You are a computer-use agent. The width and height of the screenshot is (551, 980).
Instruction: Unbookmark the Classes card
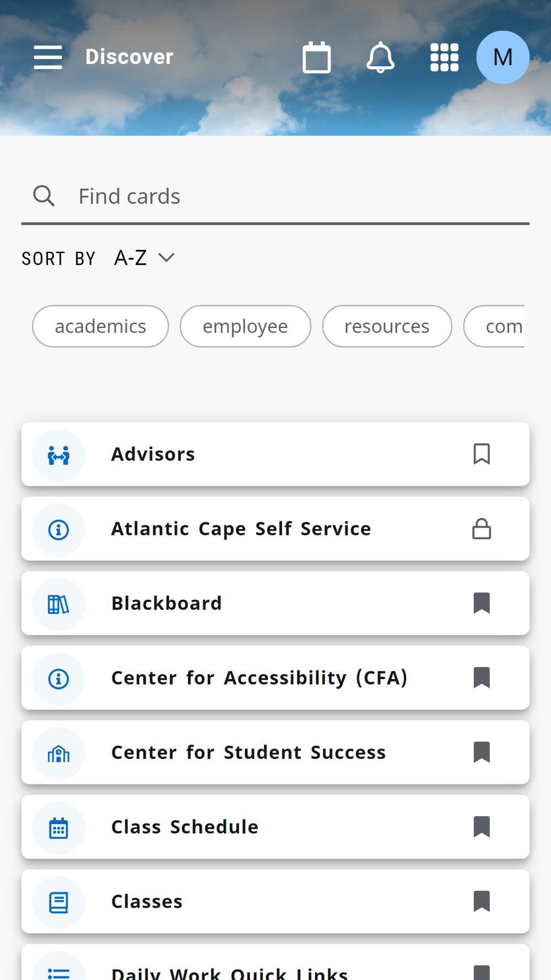482,901
